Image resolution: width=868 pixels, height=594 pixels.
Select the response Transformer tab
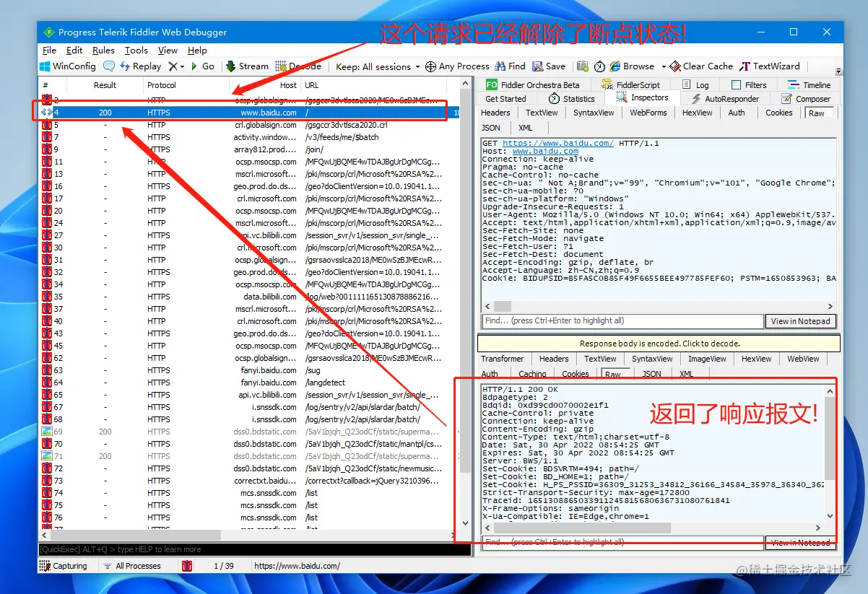(x=502, y=359)
